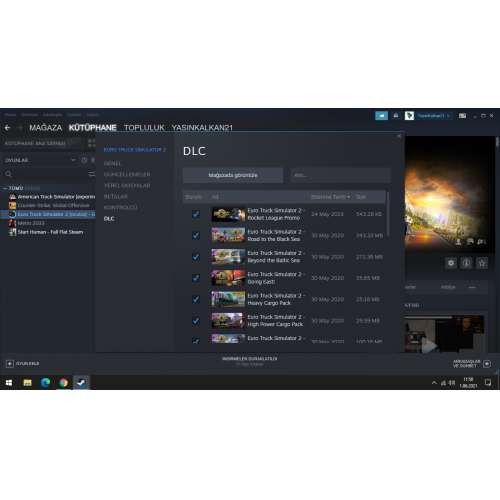Click OYUN EKLE button label
The width and height of the screenshot is (500, 500).
28,364
